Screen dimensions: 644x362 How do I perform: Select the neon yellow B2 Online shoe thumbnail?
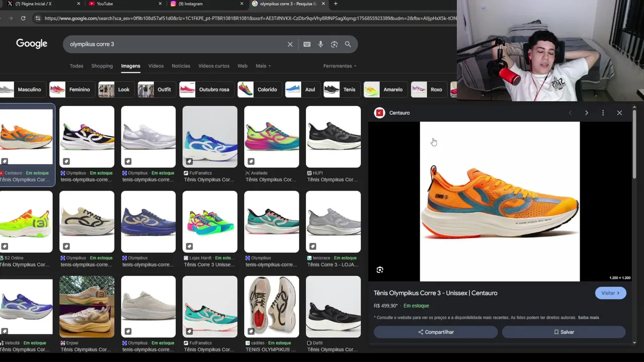click(x=26, y=221)
